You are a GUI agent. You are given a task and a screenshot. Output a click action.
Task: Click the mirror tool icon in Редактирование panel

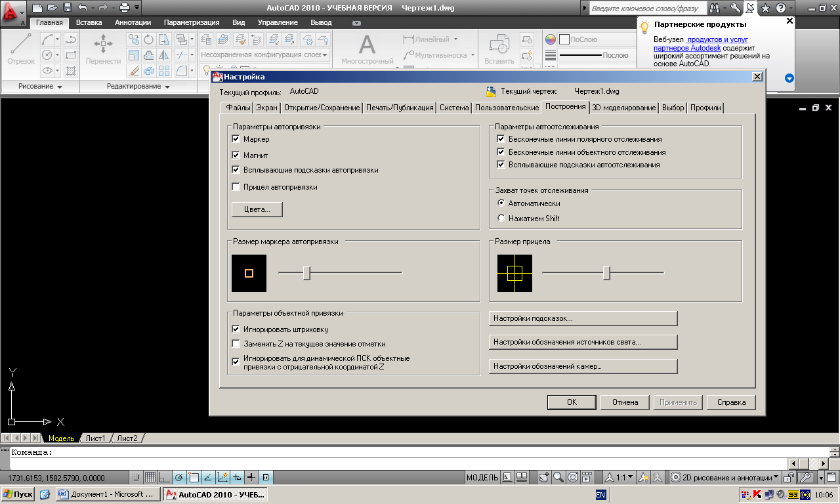[163, 55]
